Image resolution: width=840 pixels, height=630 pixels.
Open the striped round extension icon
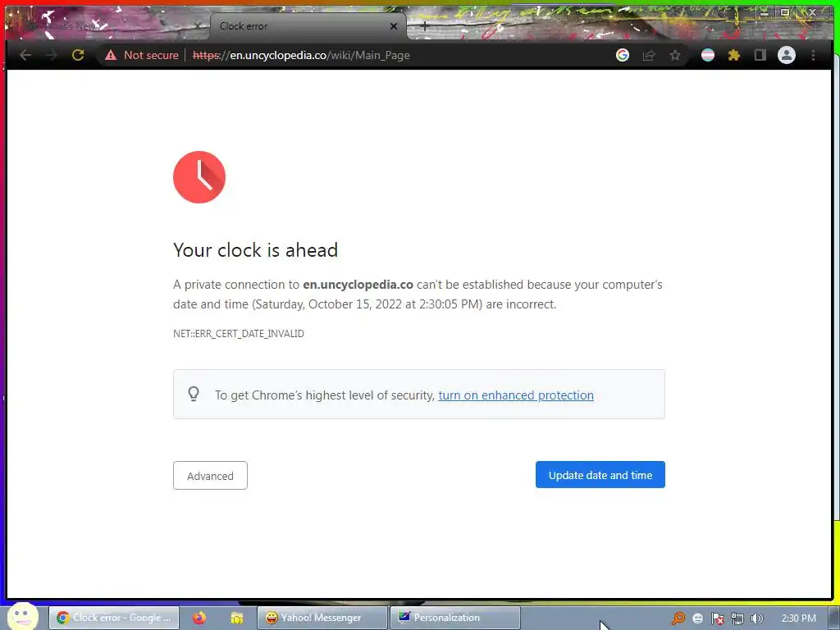click(x=708, y=55)
